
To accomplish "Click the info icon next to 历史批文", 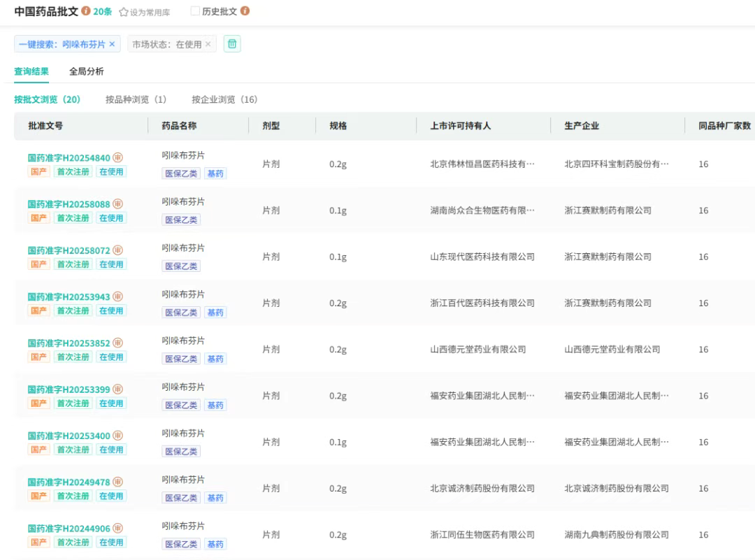I will 245,11.
